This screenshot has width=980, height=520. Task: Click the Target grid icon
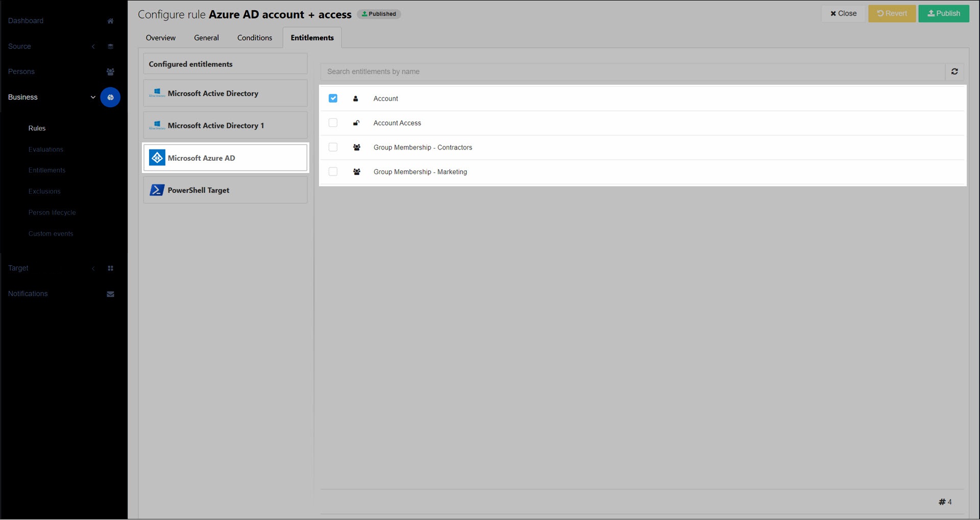(x=110, y=268)
